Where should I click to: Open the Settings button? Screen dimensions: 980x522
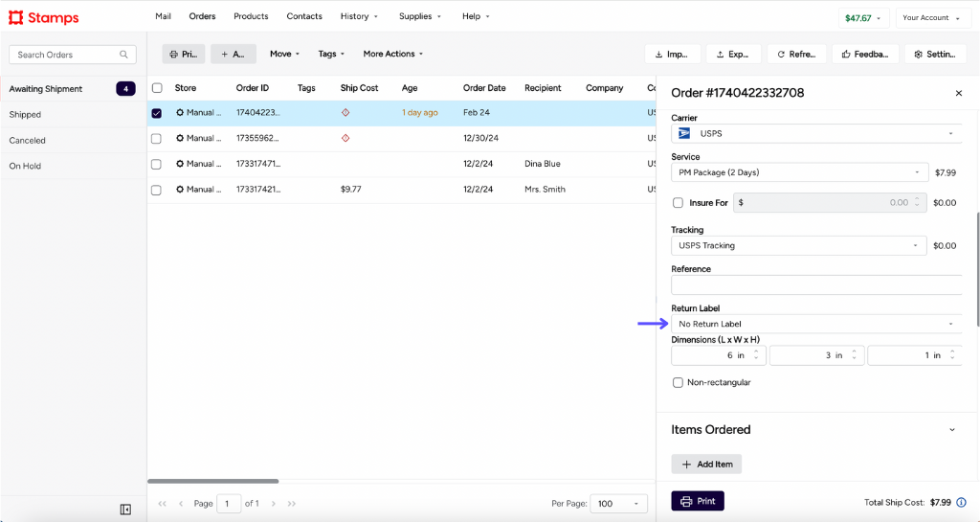936,55
